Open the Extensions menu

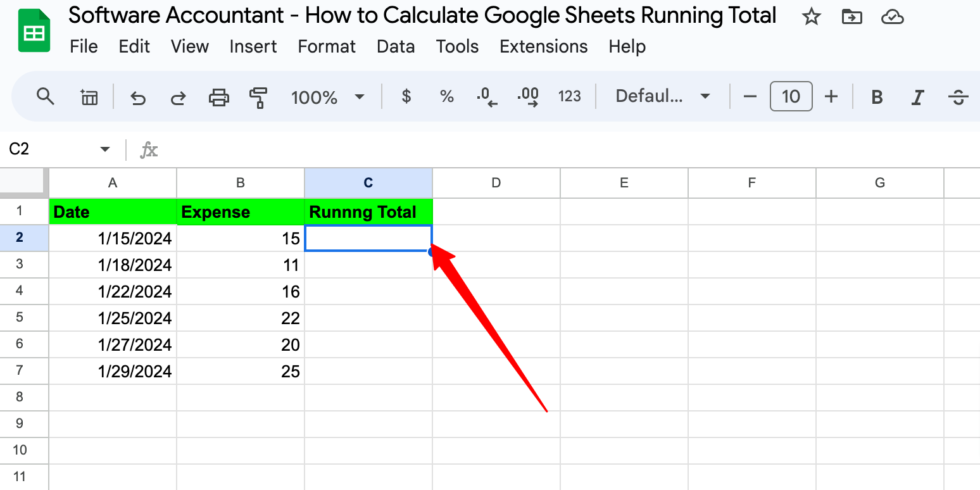coord(544,46)
